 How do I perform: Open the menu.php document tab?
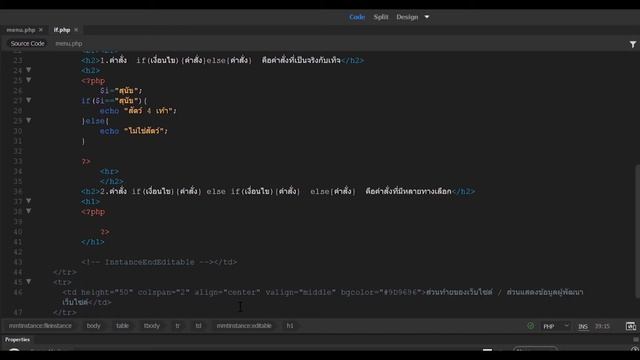tap(20, 30)
